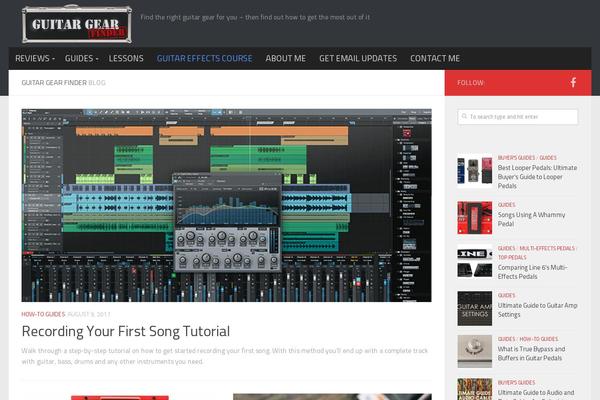The width and height of the screenshot is (600, 400).
Task: Open the Guitar Effects Course page
Action: 204,58
